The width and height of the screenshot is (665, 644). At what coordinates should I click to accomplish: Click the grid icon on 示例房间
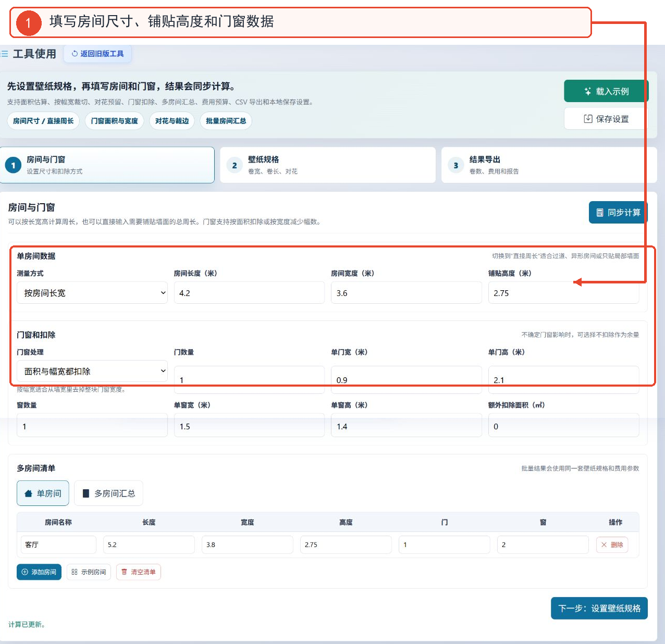click(x=75, y=572)
